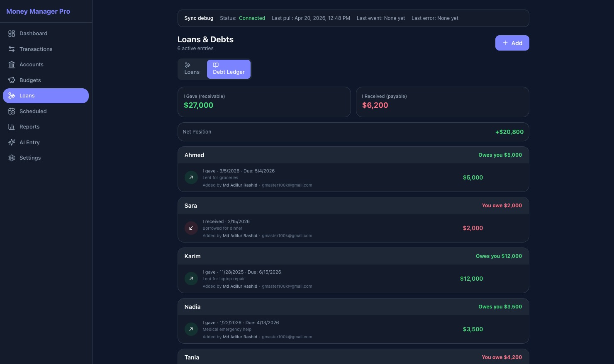Expand Karim's entry showing Owes you $12,000
614x364 pixels.
click(x=353, y=256)
